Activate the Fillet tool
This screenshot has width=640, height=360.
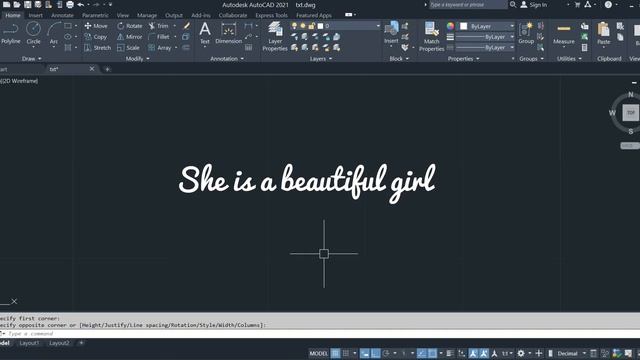coord(159,37)
